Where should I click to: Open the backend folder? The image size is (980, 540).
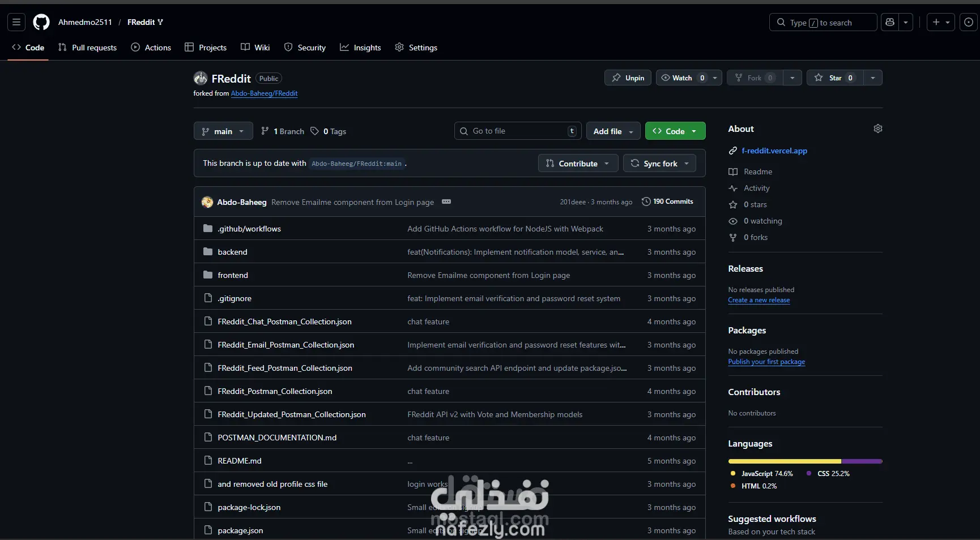232,252
